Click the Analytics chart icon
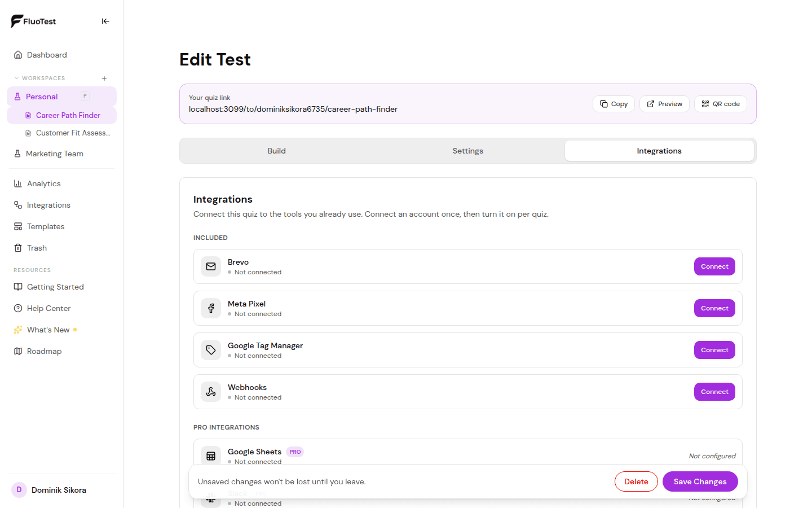The height and width of the screenshot is (508, 812). point(18,183)
